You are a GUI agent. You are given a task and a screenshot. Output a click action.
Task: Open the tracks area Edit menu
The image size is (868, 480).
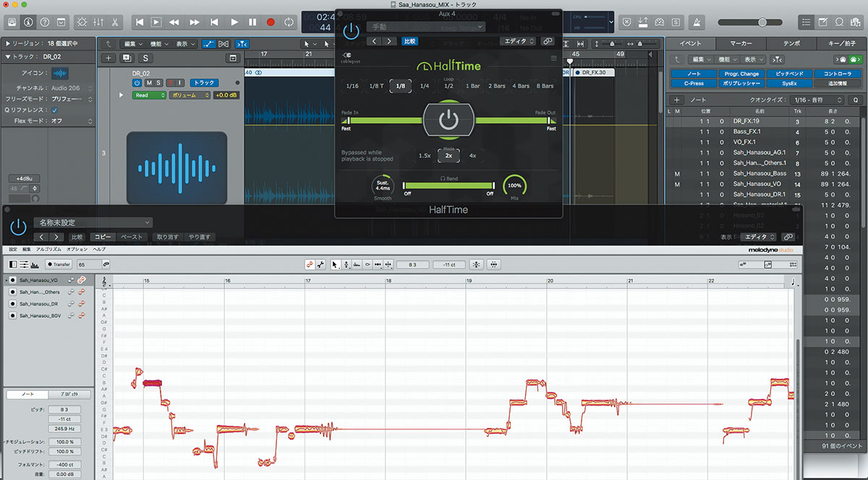132,44
